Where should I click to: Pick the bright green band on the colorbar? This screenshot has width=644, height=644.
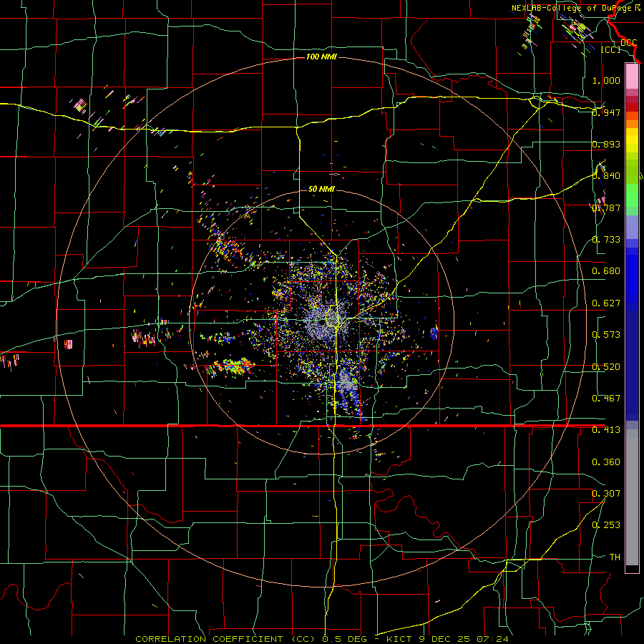coord(632,195)
